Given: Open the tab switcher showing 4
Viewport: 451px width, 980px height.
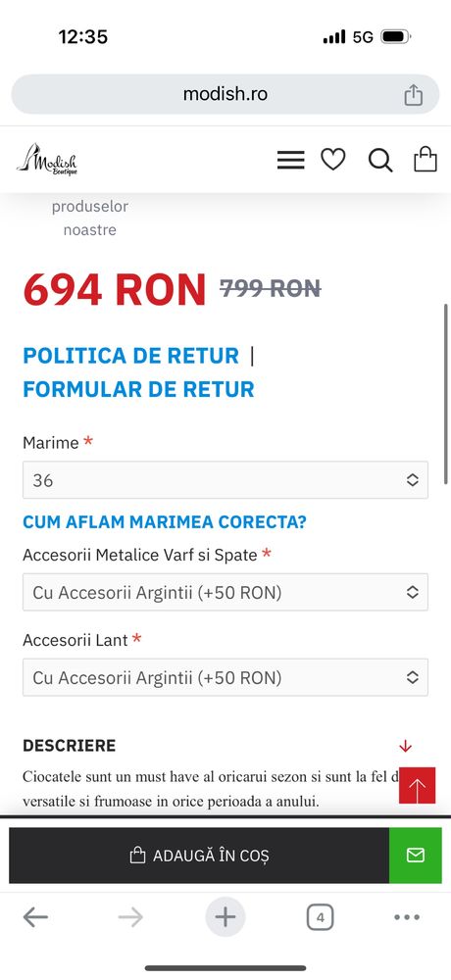Looking at the screenshot, I should pos(321,917).
